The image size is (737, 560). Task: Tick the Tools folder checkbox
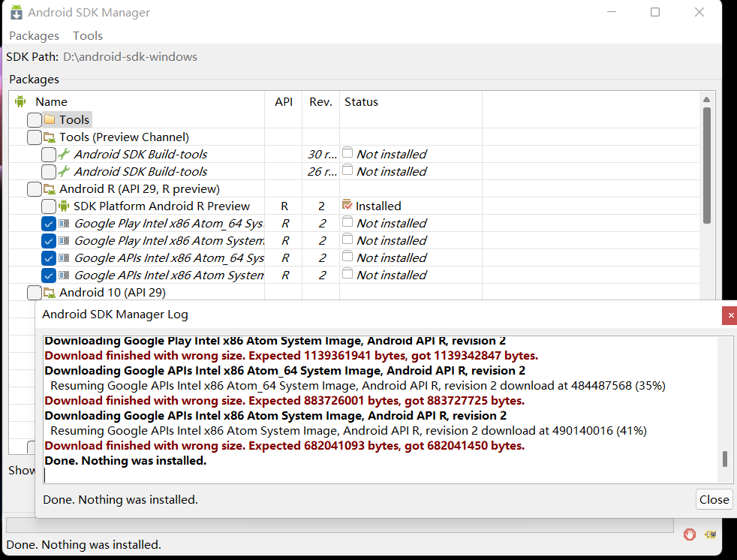(x=35, y=120)
